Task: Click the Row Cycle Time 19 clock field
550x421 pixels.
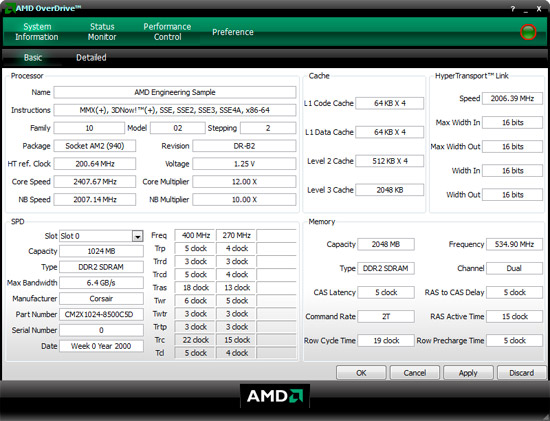Action: [386, 341]
